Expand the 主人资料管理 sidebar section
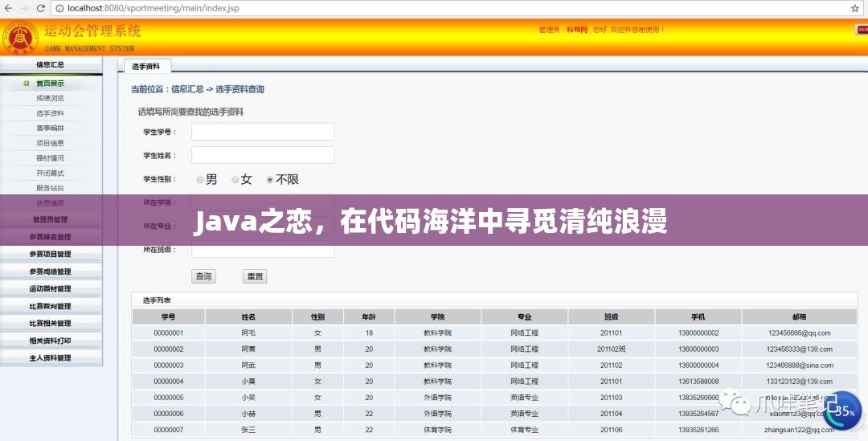The width and height of the screenshot is (868, 441). [51, 358]
